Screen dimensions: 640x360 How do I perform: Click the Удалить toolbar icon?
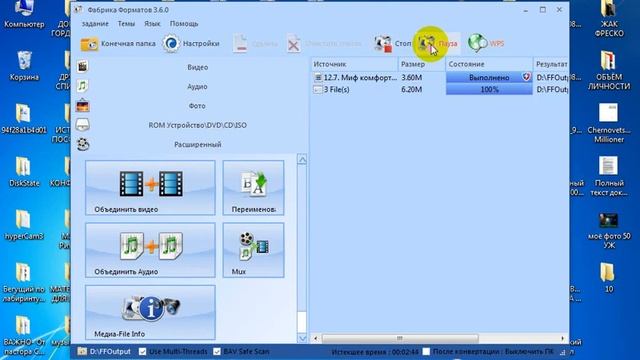241,44
